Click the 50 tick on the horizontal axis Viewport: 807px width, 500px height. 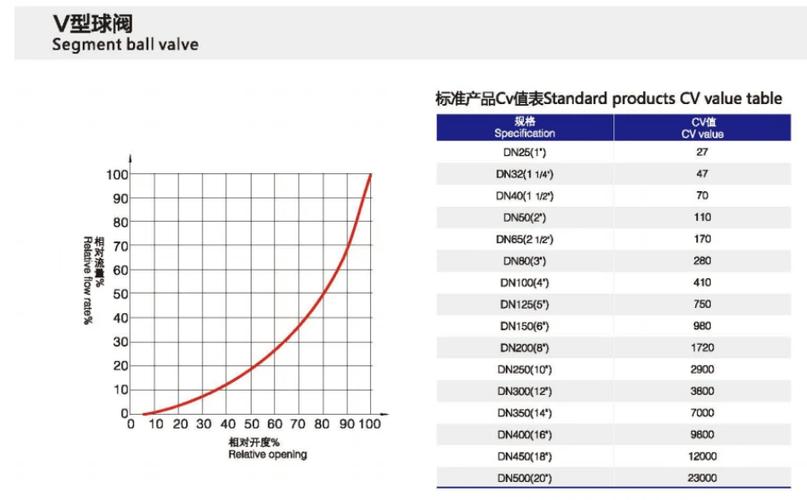click(251, 424)
